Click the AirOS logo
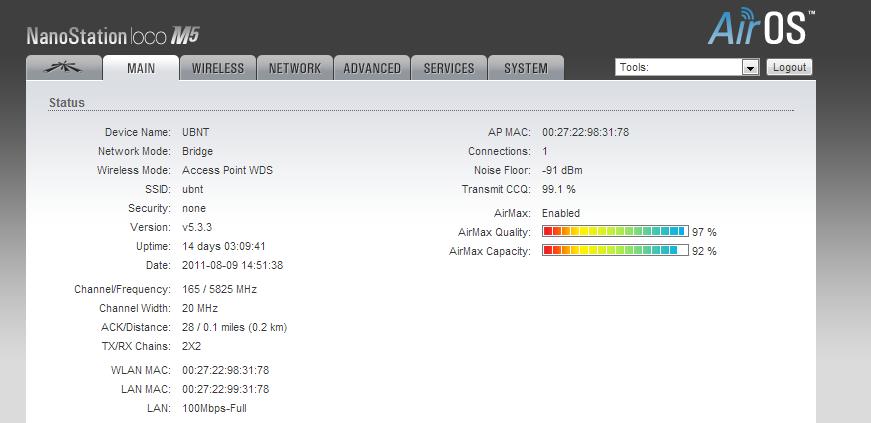 (761, 28)
